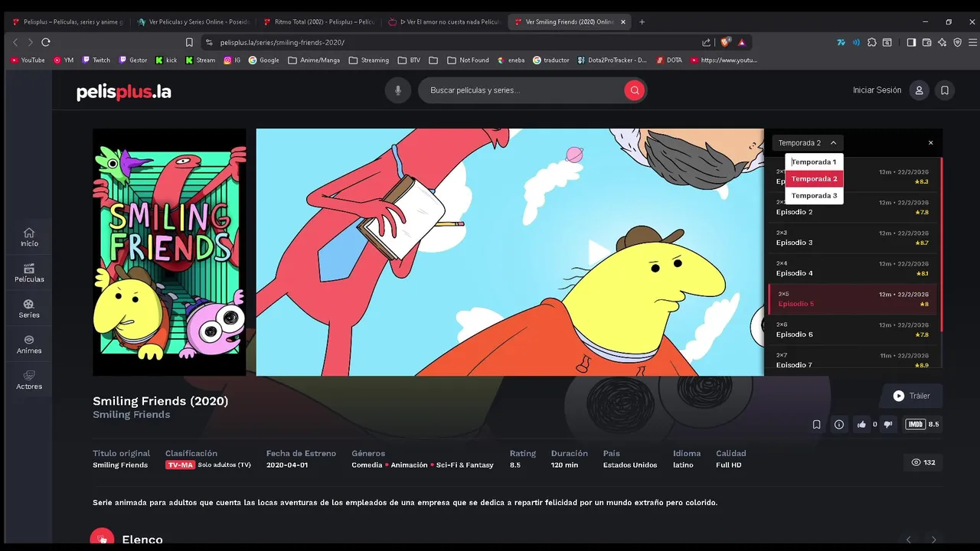Open the BTV bookmark folder
Image resolution: width=980 pixels, height=551 pixels.
(410, 60)
